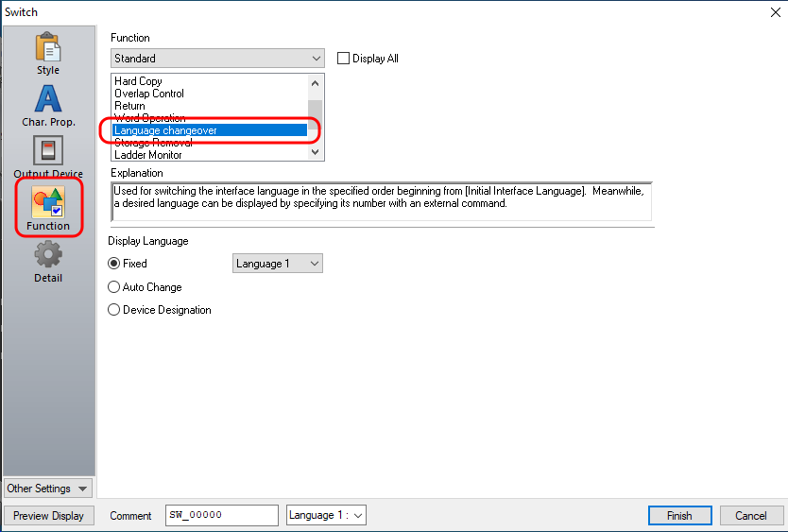Enable the Display All checkbox
The height and width of the screenshot is (532, 788).
[x=344, y=59]
